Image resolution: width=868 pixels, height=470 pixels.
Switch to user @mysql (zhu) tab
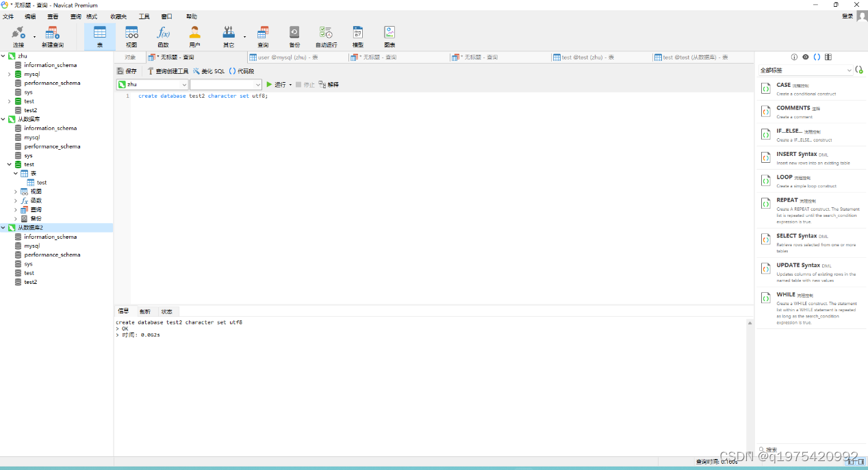(297, 57)
